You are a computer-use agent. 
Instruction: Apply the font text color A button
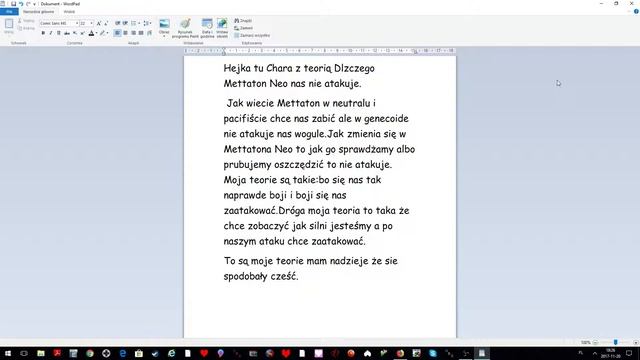click(91, 33)
